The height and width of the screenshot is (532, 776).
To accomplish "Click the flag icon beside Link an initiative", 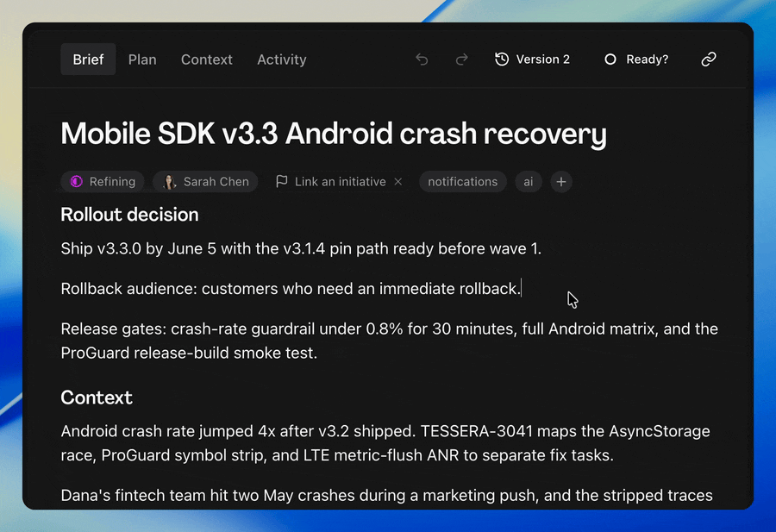I will coord(282,182).
